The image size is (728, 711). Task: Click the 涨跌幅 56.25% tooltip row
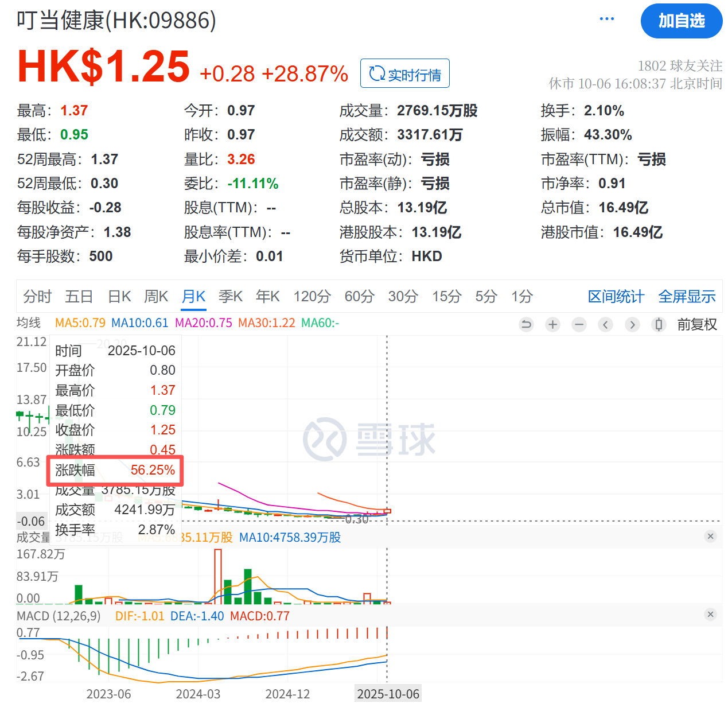tap(115, 471)
